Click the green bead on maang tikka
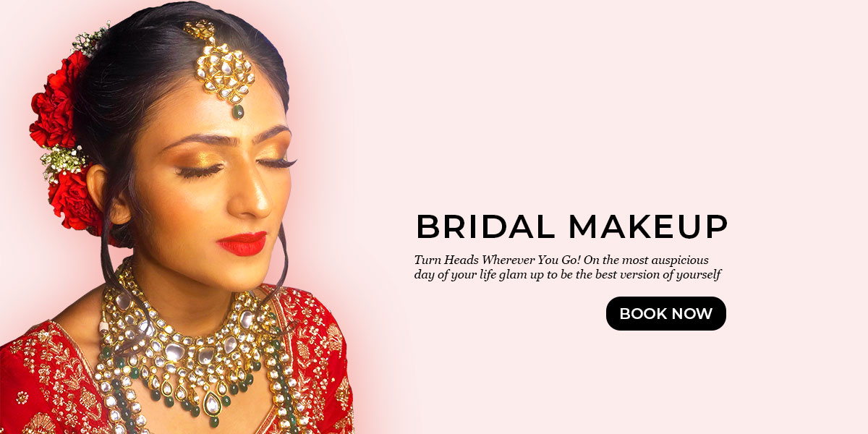This screenshot has height=434, width=868. coord(238,111)
